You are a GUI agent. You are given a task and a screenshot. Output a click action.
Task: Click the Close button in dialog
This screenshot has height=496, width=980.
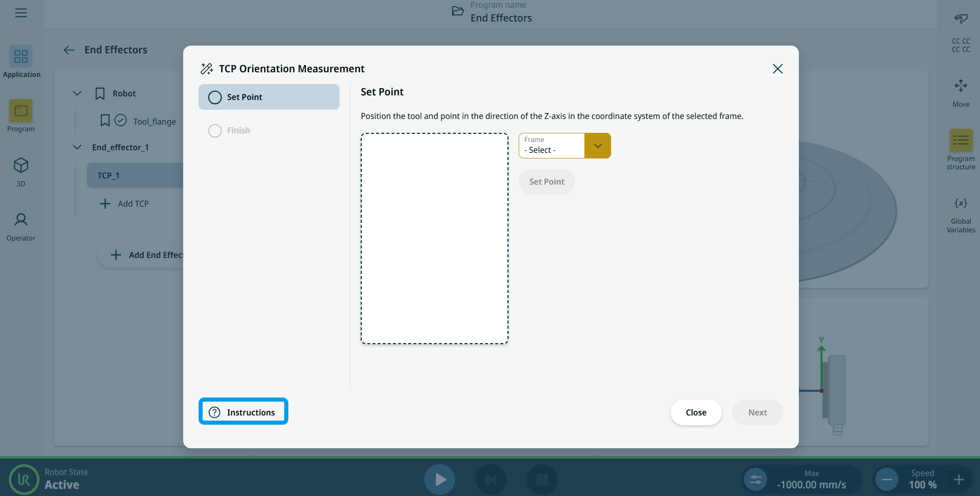[696, 412]
